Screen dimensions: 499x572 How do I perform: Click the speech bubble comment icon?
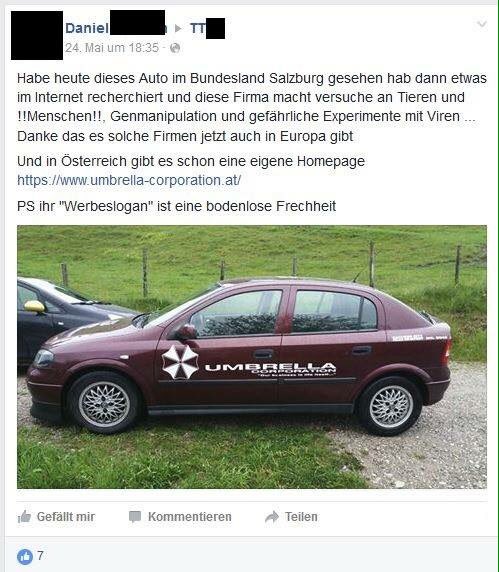click(135, 517)
